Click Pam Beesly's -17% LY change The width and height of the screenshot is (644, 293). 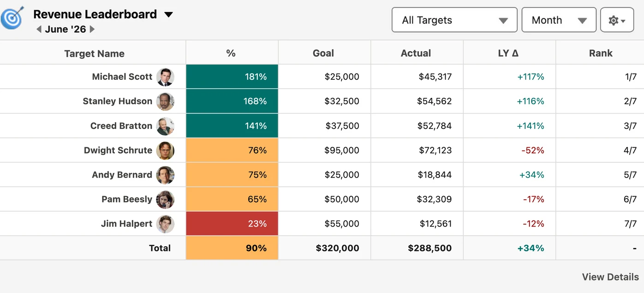(x=533, y=199)
